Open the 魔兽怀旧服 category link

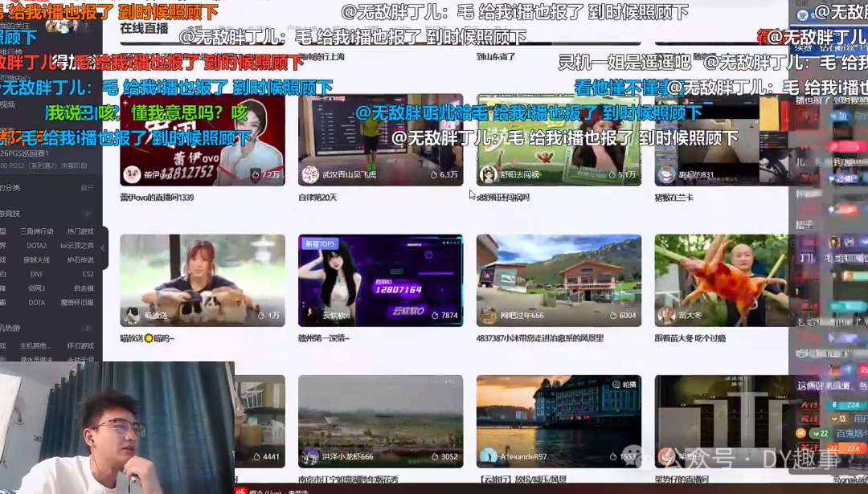click(77, 303)
